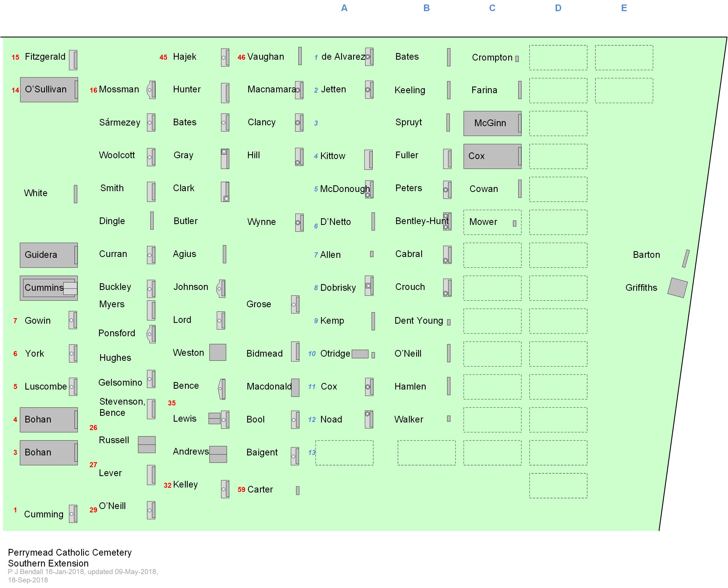Click the Farina grave label
This screenshot has height=588, width=728.
pyautogui.click(x=484, y=90)
